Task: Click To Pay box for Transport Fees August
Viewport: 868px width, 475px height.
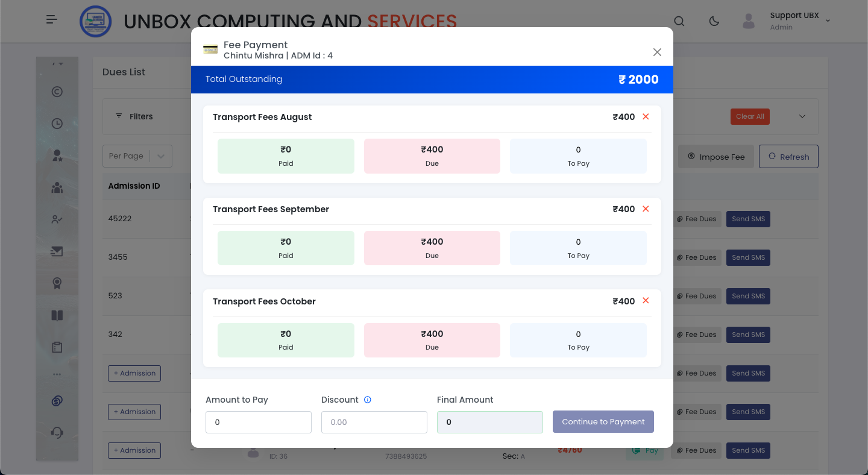Action: pyautogui.click(x=578, y=156)
